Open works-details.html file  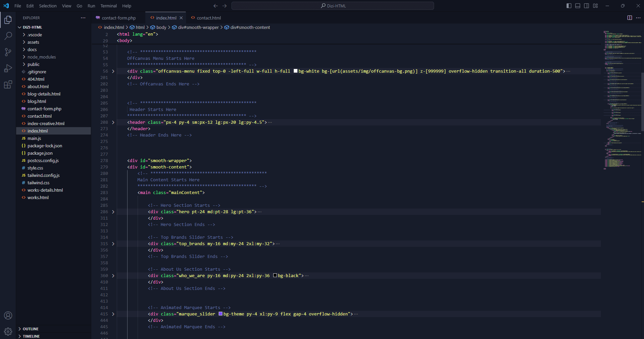(53, 190)
